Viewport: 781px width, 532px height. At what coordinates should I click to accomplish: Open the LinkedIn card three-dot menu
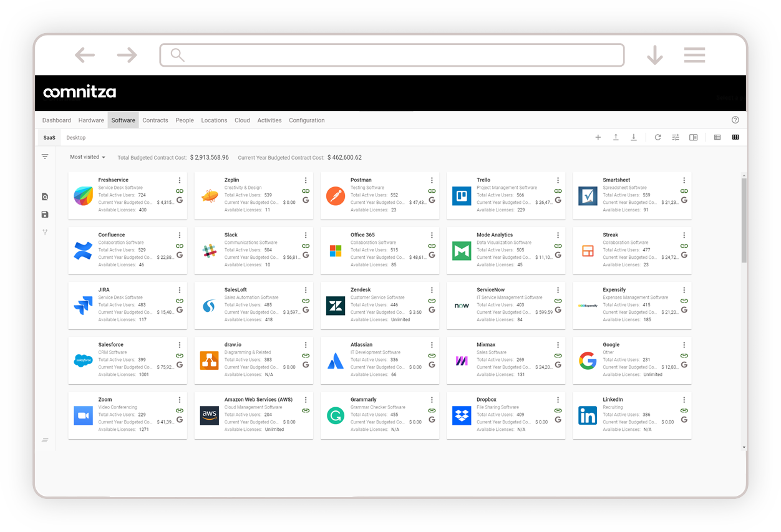pos(684,400)
